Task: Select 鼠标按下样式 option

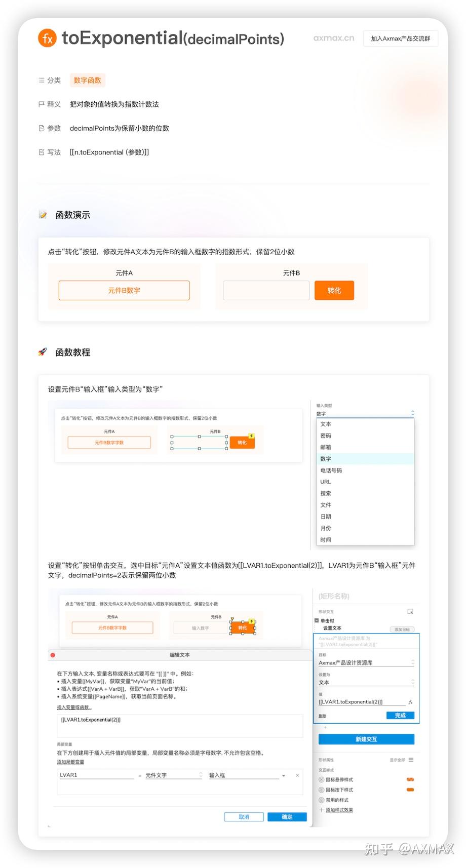Action: [336, 790]
